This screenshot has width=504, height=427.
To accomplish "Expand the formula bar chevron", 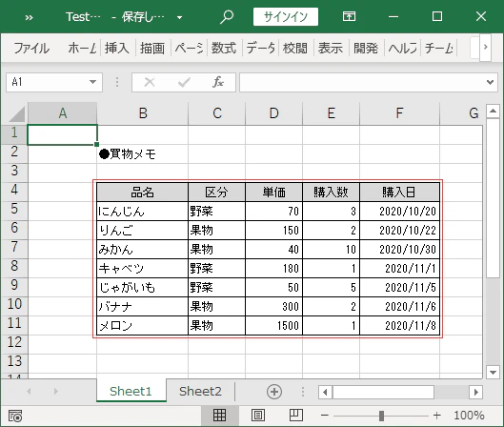I will tap(490, 82).
